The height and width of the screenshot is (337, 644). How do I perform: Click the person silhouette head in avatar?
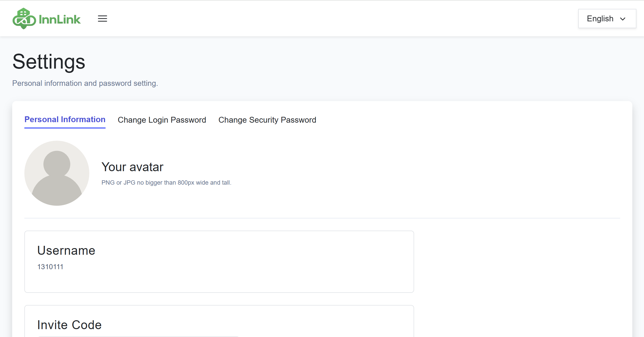(57, 164)
